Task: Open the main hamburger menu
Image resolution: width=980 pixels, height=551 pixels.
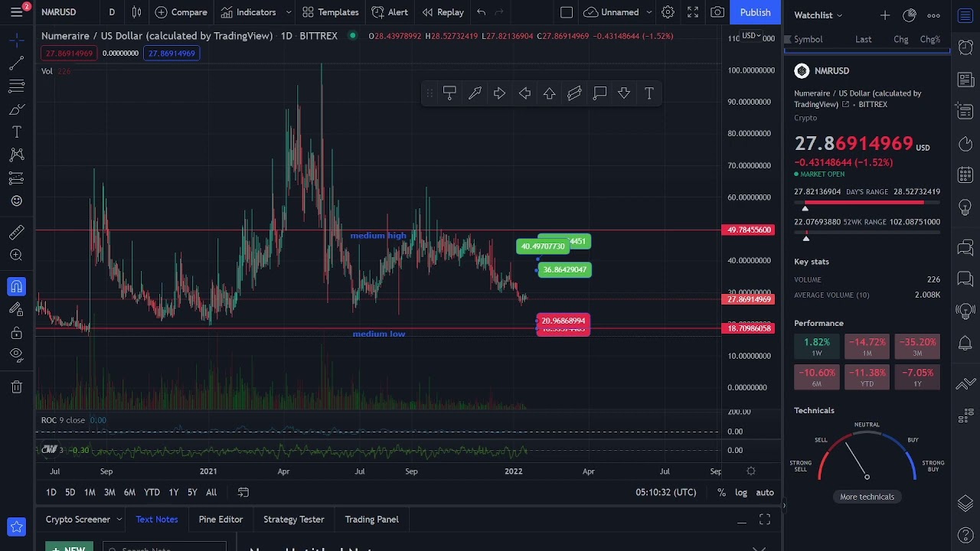Action: [16, 12]
